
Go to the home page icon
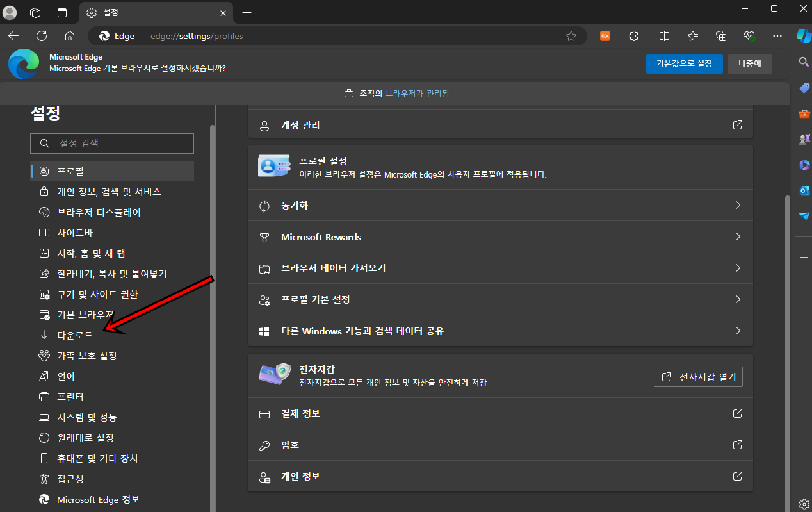(70, 36)
